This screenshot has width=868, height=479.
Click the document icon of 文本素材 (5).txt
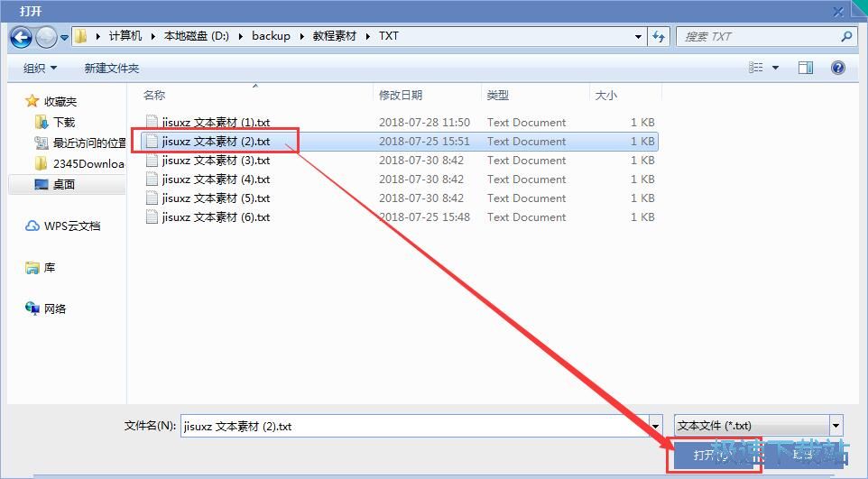pos(152,198)
